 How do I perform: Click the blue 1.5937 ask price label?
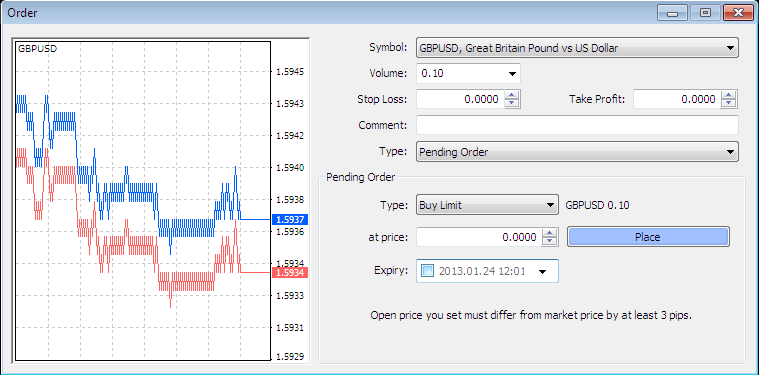coord(290,220)
